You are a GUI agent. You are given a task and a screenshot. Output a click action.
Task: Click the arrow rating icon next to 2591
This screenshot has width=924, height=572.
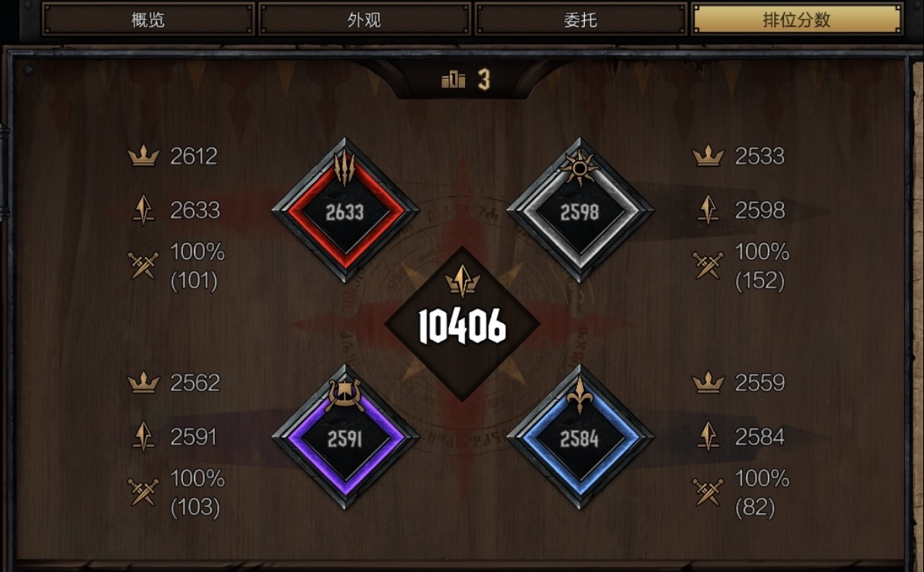click(143, 437)
